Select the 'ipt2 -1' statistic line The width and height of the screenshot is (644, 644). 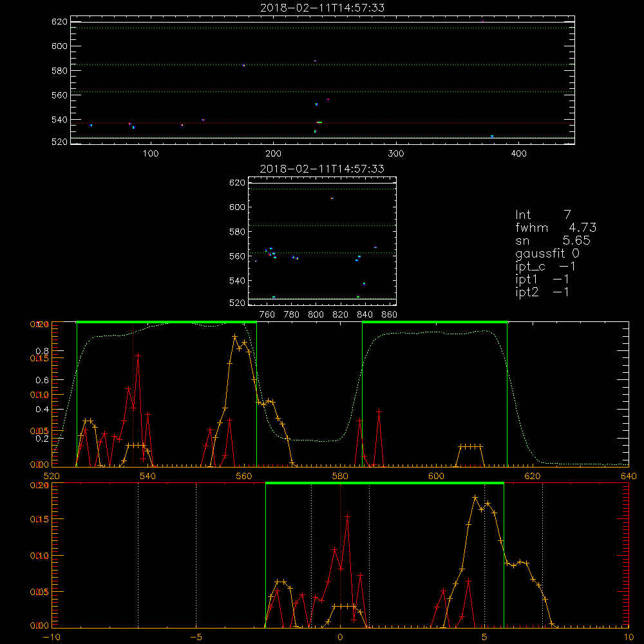click(x=542, y=292)
